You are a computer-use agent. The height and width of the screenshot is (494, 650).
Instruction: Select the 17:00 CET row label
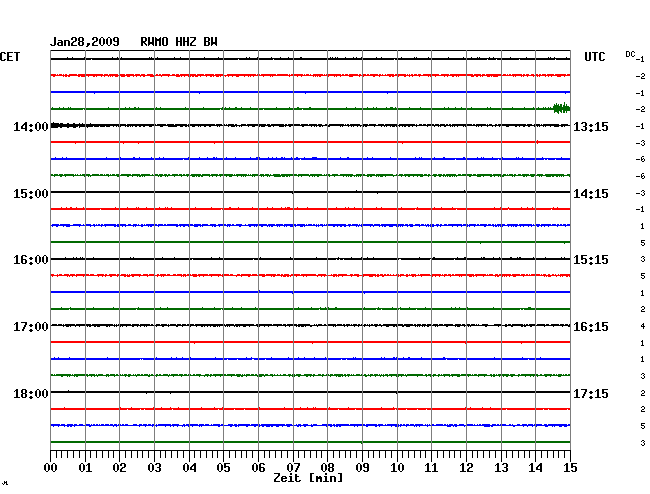pos(31,327)
